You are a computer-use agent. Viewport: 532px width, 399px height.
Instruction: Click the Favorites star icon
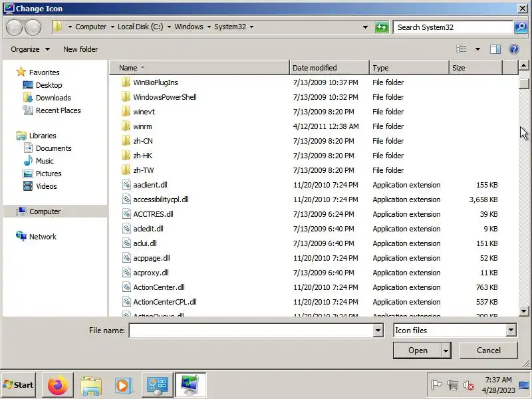coord(21,72)
